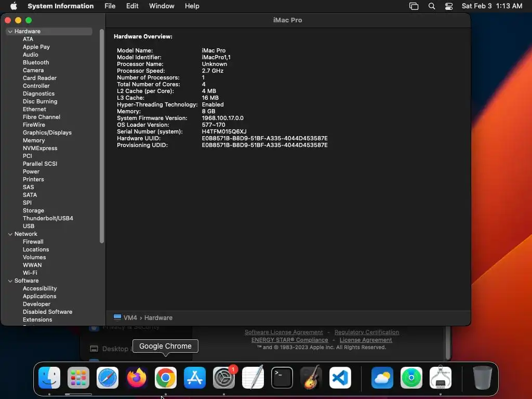
Task: Launch Terminal from the Dock
Action: [282, 377]
